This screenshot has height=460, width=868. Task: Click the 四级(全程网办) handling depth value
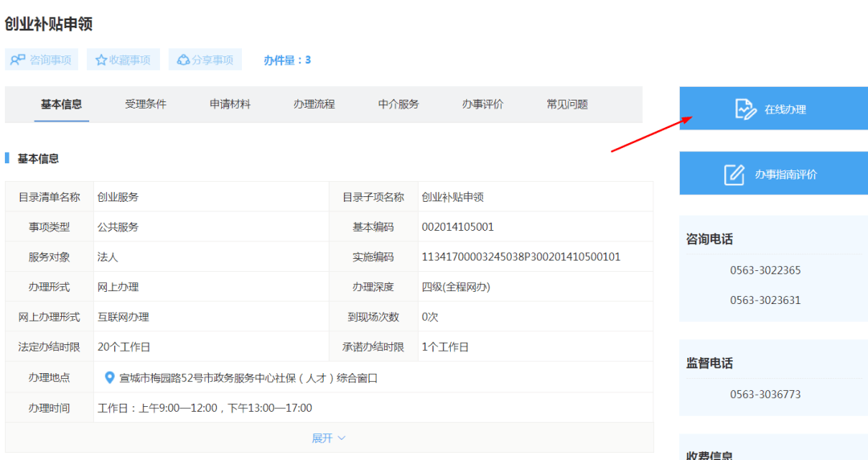(x=457, y=287)
